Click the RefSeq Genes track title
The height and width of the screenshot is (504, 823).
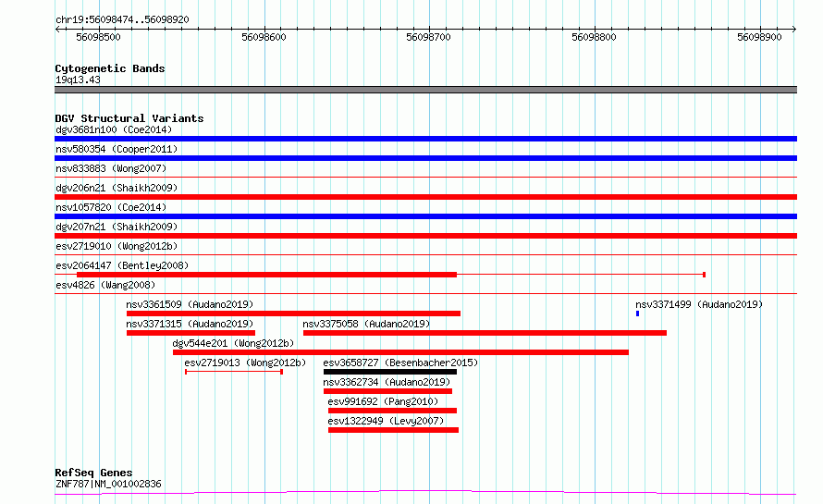pos(93,473)
